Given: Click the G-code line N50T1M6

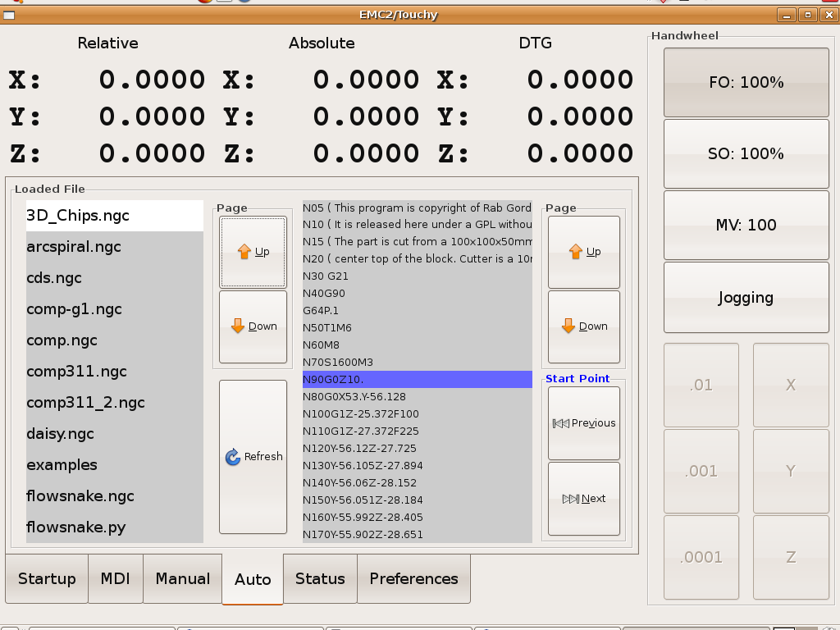Looking at the screenshot, I should [x=418, y=327].
